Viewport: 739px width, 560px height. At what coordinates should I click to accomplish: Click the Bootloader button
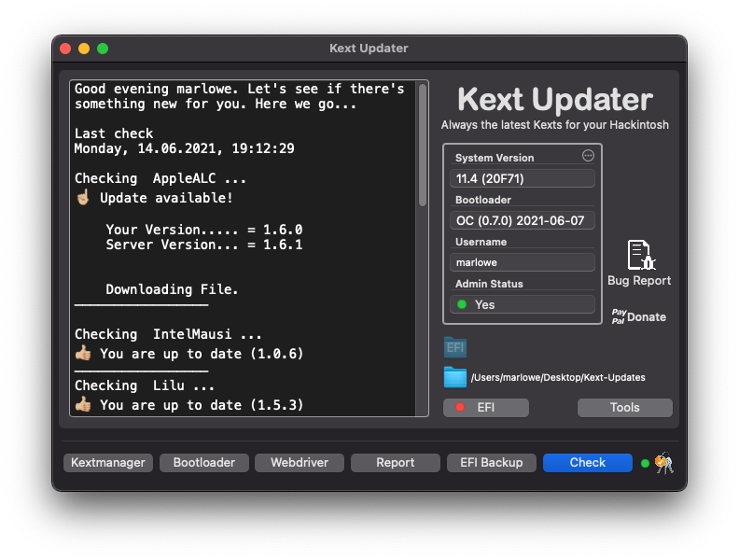pos(204,462)
